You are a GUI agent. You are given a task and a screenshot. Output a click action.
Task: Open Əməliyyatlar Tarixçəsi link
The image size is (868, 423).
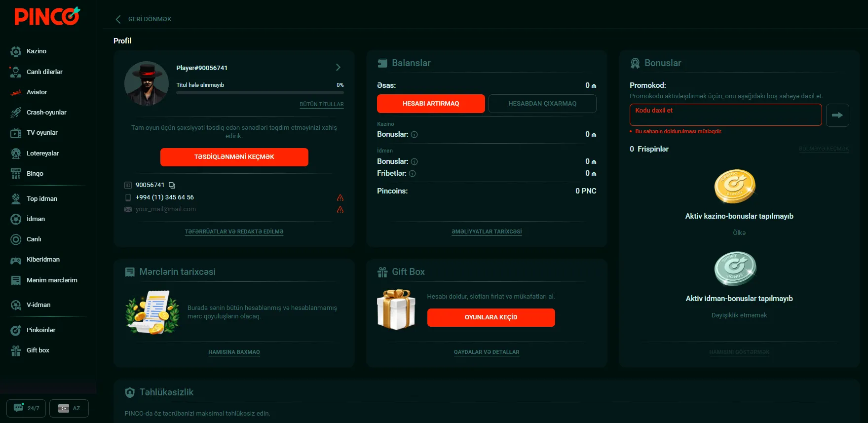coord(486,231)
